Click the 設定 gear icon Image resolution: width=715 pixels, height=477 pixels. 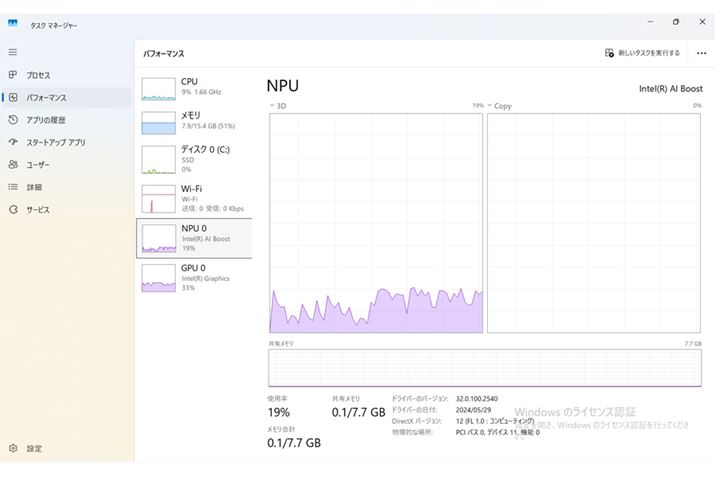(13, 448)
